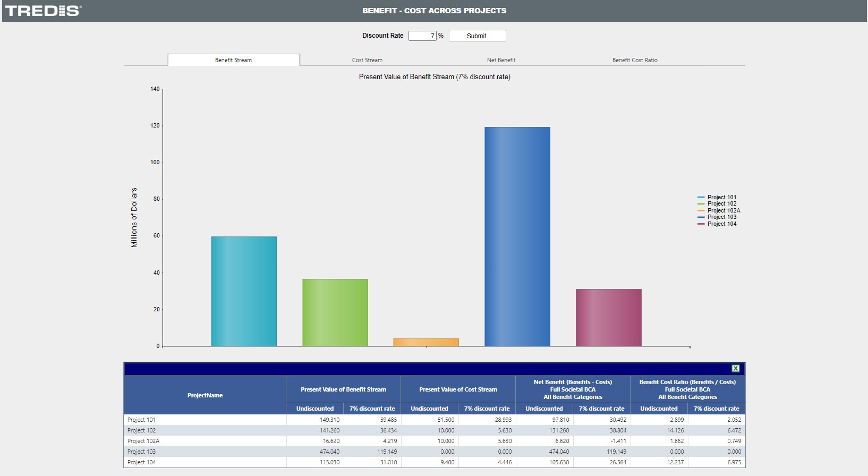Click the Project 104 legend entry
The image size is (868, 476).
tap(721, 224)
